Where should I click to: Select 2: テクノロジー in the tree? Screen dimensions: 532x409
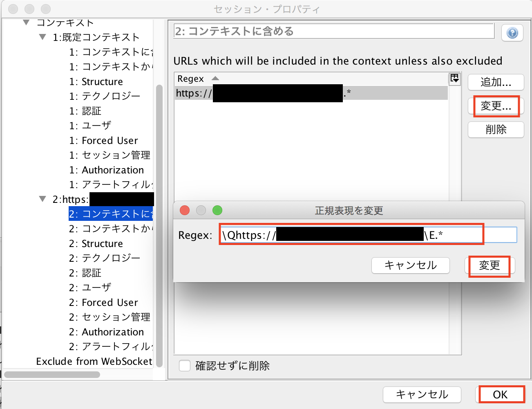pyautogui.click(x=105, y=258)
